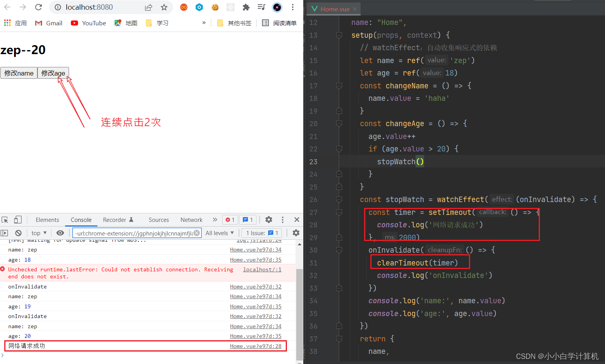Open the red infinity extension icon
This screenshot has height=364, width=605.
[x=184, y=7]
